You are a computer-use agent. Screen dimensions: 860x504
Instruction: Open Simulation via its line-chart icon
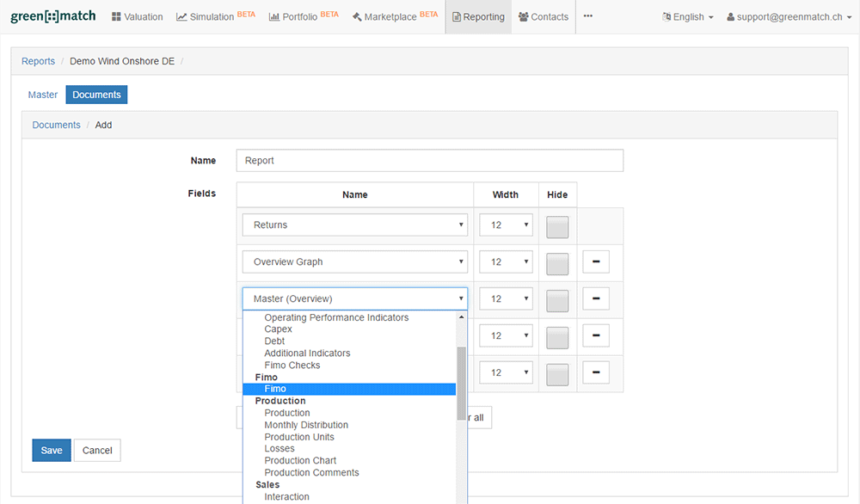(181, 17)
